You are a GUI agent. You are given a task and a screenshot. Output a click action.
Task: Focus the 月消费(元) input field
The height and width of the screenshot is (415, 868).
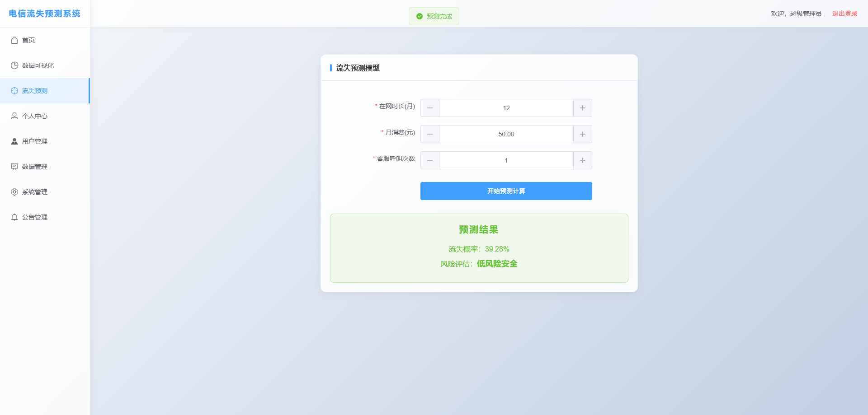coord(506,134)
